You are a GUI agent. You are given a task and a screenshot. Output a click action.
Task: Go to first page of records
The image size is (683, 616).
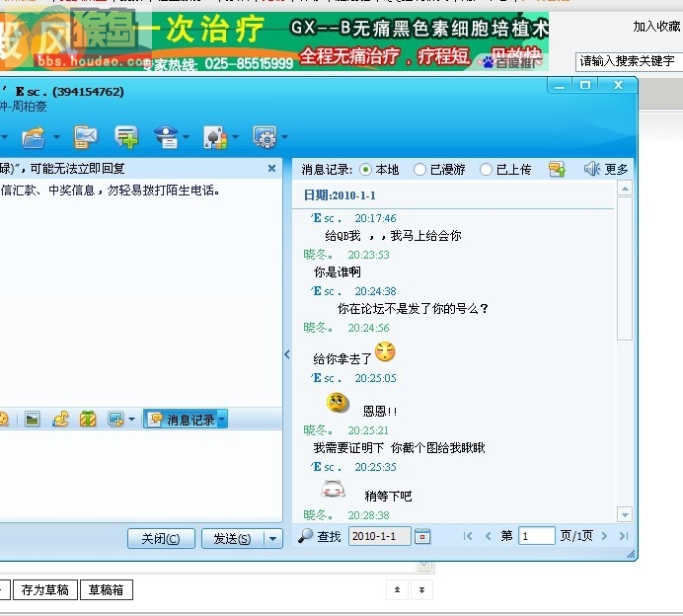[468, 536]
